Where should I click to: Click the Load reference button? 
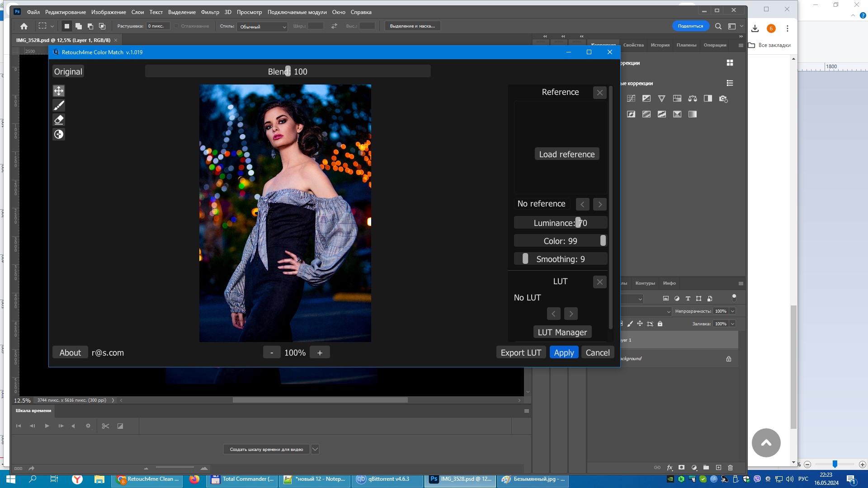pos(566,154)
